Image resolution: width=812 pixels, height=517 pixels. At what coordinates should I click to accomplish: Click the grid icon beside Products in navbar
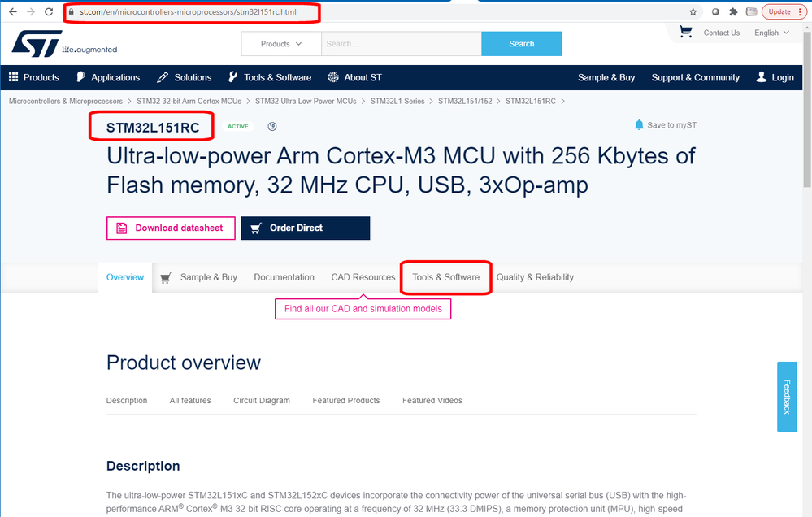(x=14, y=77)
